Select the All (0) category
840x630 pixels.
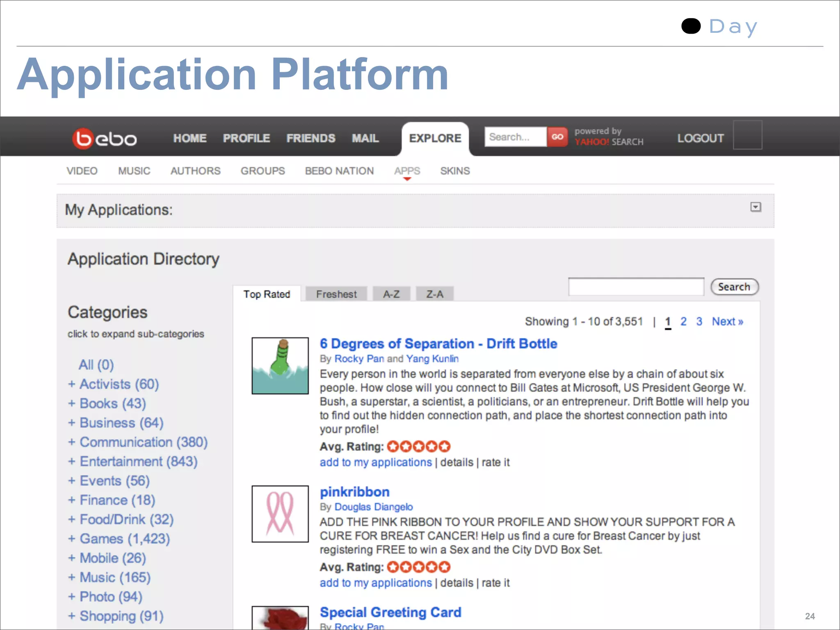click(96, 365)
